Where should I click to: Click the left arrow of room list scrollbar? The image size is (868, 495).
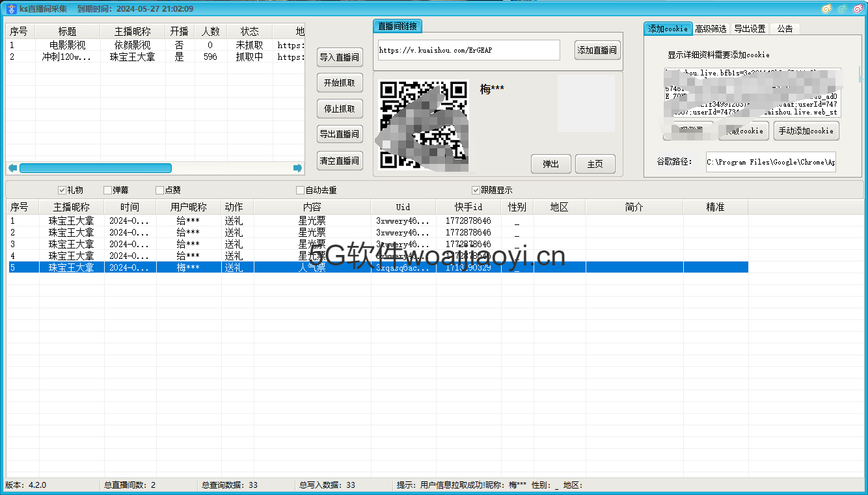[12, 168]
